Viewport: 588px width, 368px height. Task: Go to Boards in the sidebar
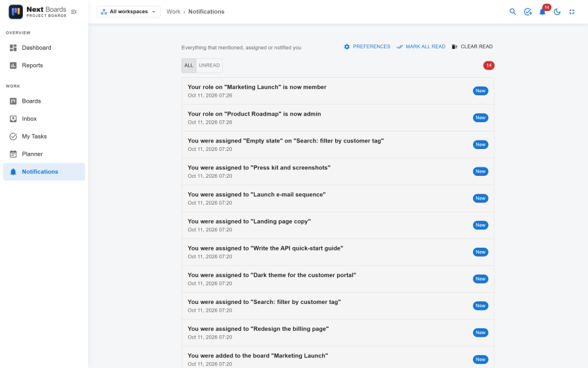[x=44, y=101]
